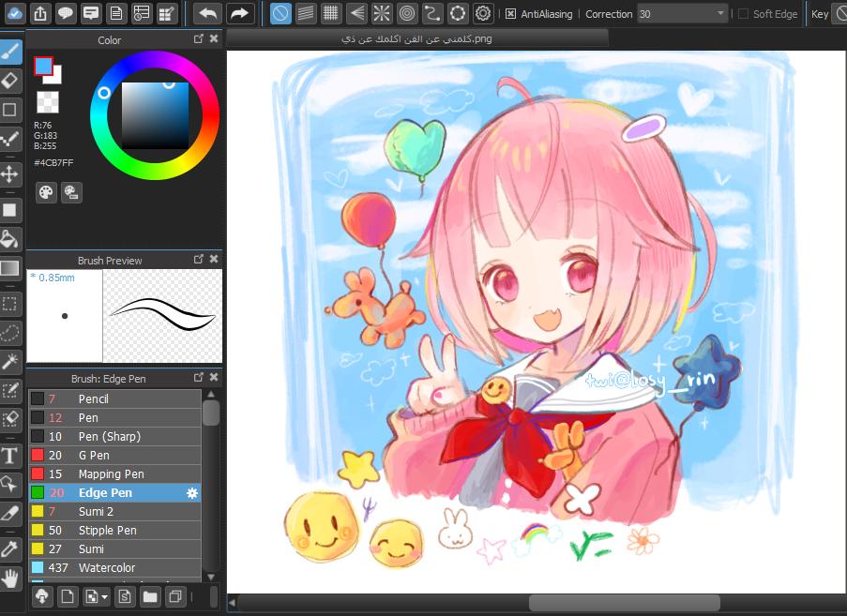The image size is (847, 616).
Task: Select the Move tool
Action: (9, 174)
